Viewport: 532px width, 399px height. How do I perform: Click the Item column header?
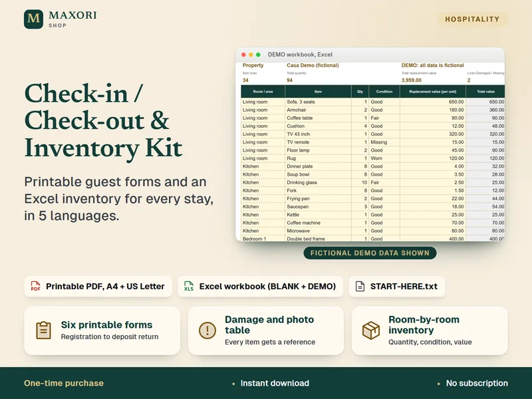pyautogui.click(x=318, y=92)
